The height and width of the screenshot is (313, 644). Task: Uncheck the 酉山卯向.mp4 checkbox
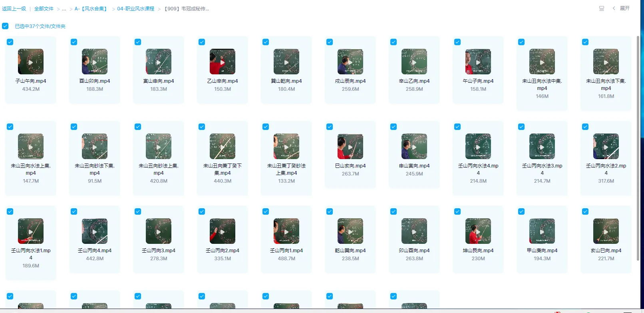74,42
